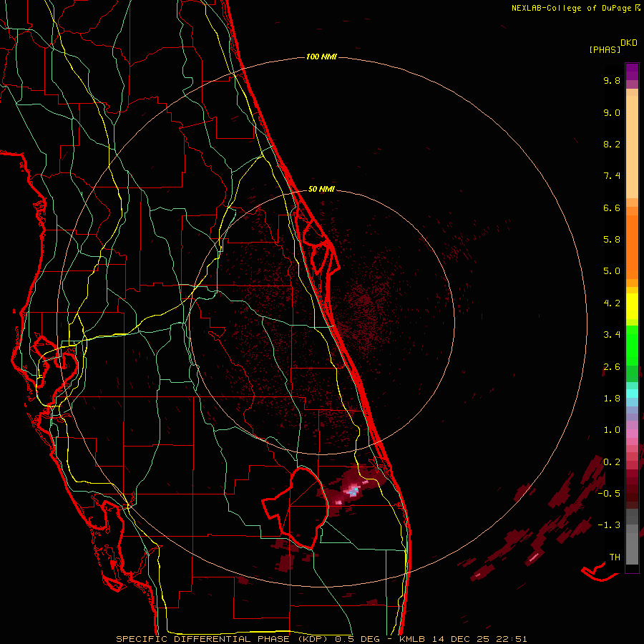This screenshot has width=644, height=644.
Task: Click the [PHAS] units label
Action: [605, 50]
